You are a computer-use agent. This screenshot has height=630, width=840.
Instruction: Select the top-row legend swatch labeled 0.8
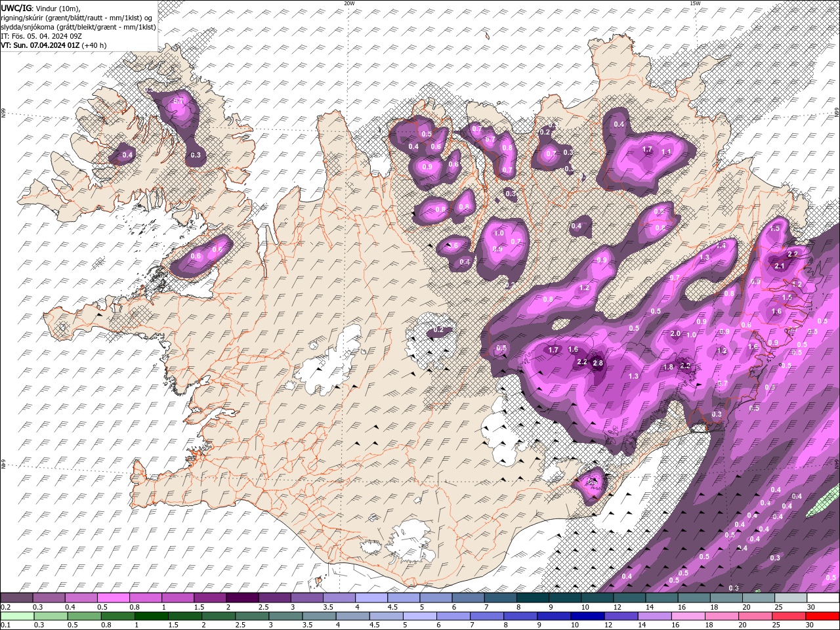[145, 598]
